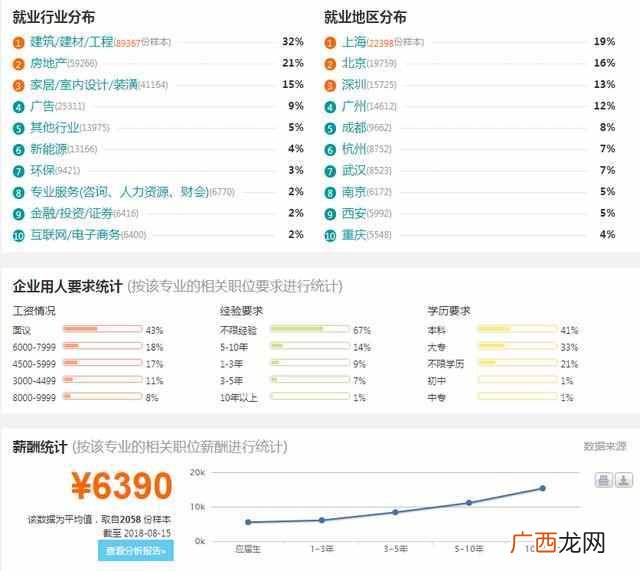
Task: Click the 企业用人要求统计 heading
Action: [x=67, y=287]
